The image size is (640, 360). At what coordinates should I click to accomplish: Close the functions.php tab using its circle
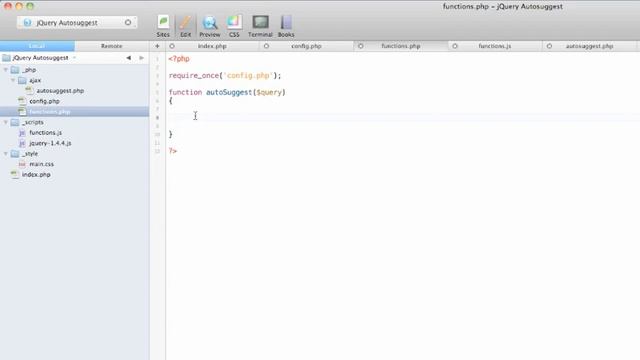(360, 46)
